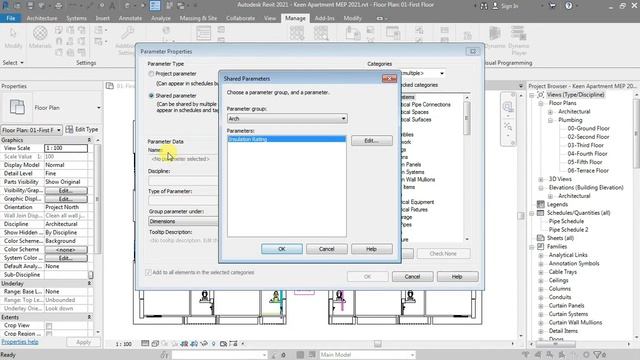This screenshot has height=360, width=640.
Task: Click OK in Shared Parameters dialog
Action: coord(282,249)
